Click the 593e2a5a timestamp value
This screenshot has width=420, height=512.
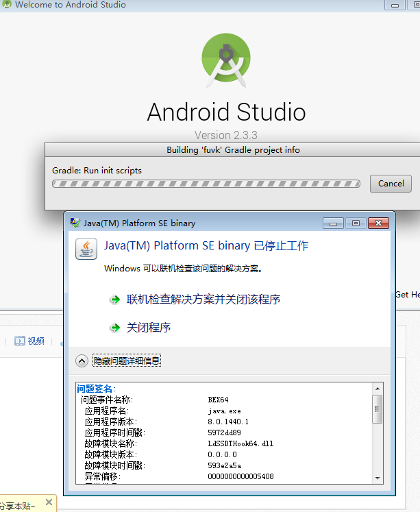(225, 465)
